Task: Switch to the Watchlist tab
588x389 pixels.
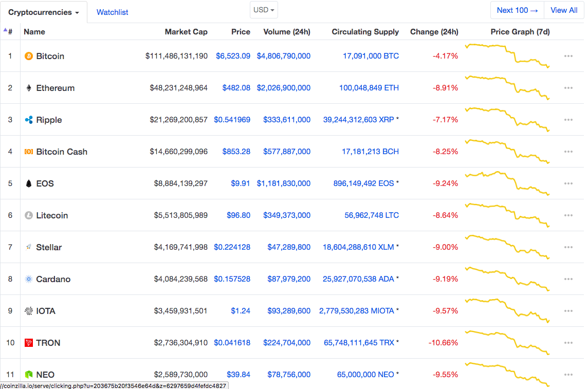Action: [112, 12]
